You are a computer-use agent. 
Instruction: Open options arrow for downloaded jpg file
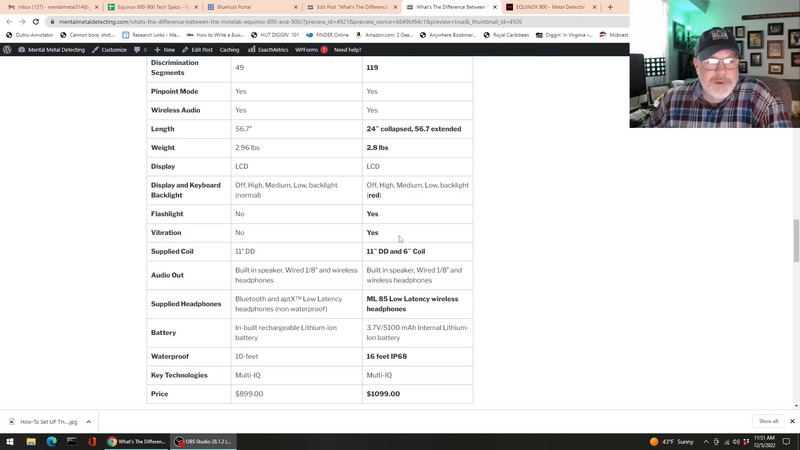pyautogui.click(x=88, y=421)
